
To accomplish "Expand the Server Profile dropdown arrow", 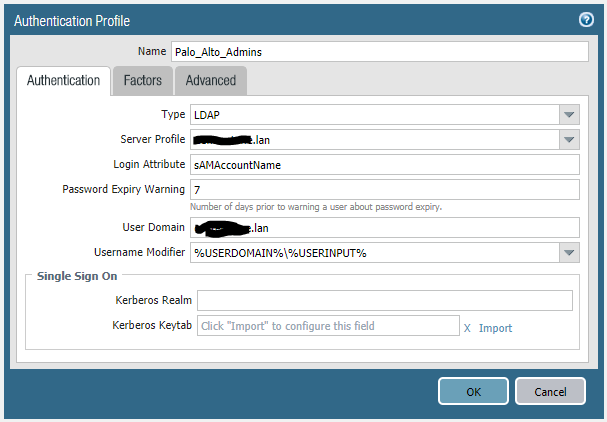I will coord(569,139).
